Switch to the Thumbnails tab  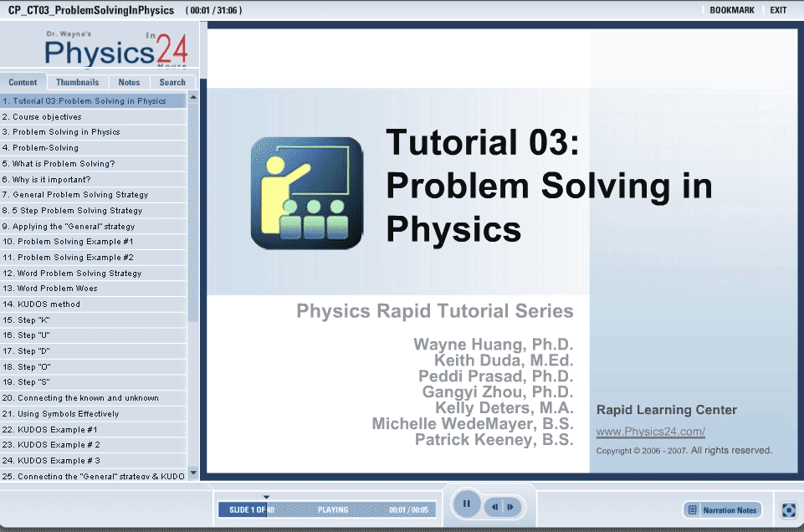tap(78, 82)
